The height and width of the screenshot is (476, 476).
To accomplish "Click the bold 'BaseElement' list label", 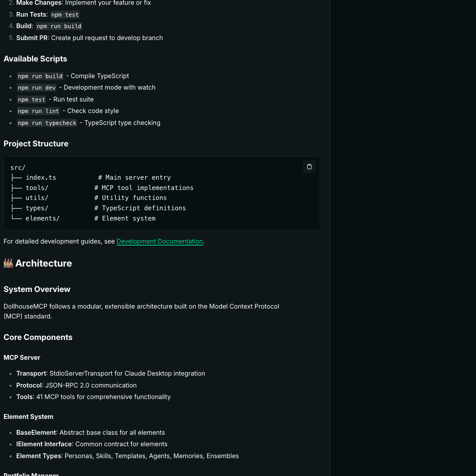I will pos(36,432).
